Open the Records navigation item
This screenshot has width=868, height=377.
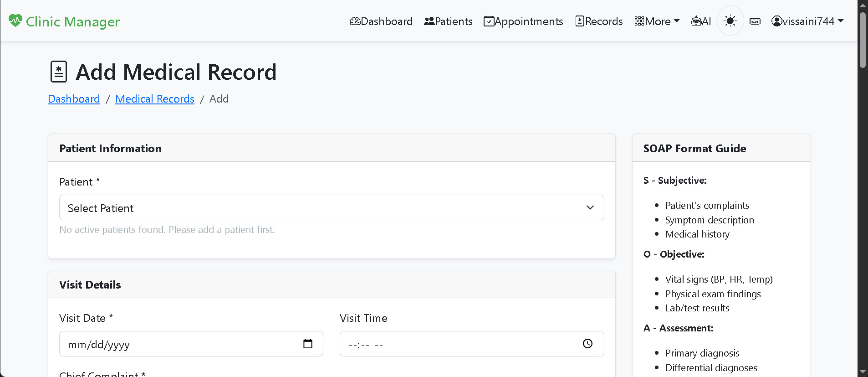pyautogui.click(x=599, y=21)
